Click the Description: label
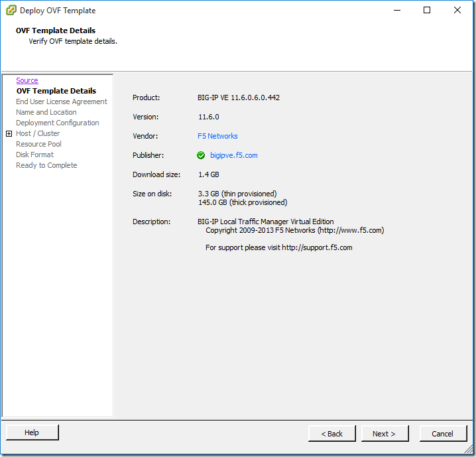The width and height of the screenshot is (476, 457). pos(151,222)
